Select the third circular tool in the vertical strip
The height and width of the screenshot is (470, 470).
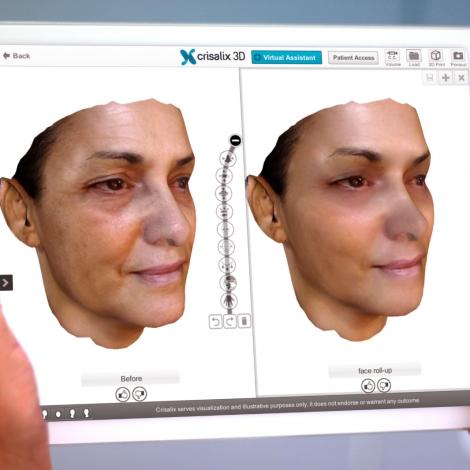point(224,194)
